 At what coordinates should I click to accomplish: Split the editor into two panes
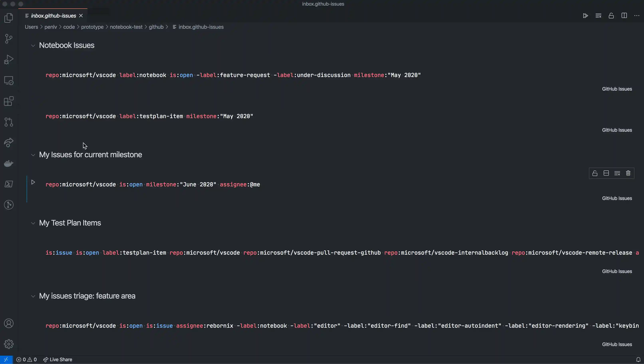(624, 16)
